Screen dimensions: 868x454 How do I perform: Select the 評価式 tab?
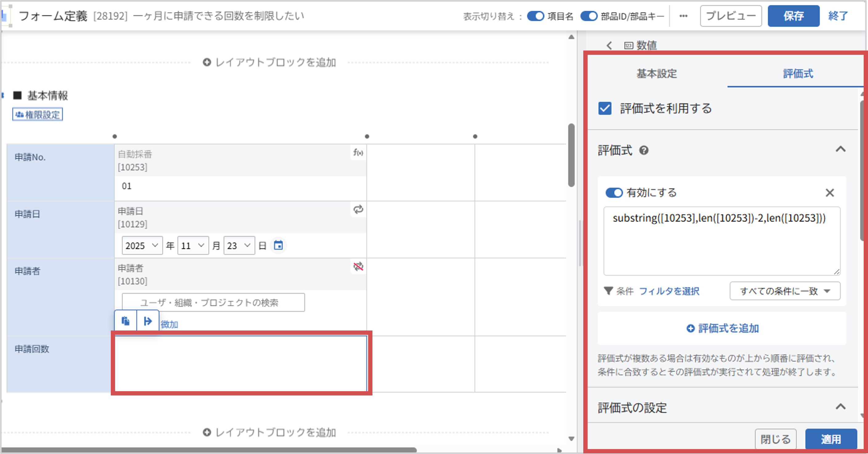tap(798, 74)
